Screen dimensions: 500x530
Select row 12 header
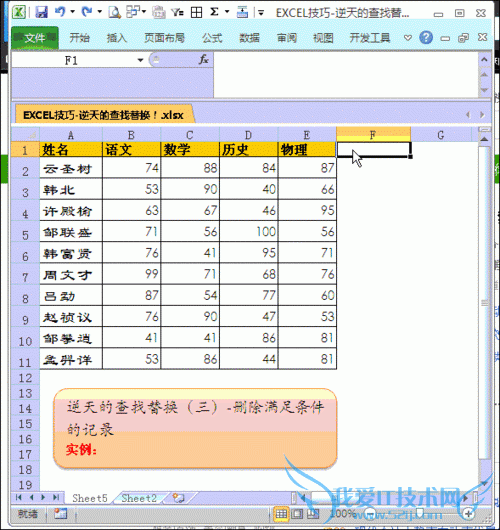pos(25,378)
